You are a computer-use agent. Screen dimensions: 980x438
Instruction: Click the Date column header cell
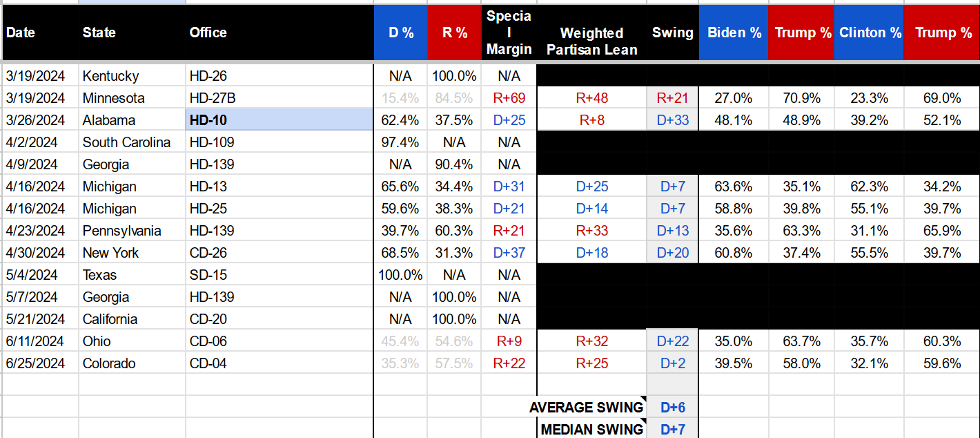click(x=40, y=32)
